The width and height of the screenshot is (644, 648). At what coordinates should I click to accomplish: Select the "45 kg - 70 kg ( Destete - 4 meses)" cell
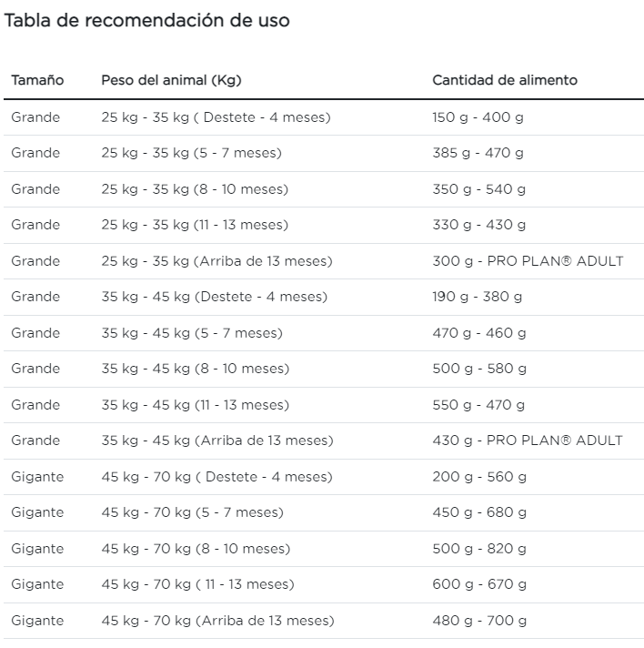pos(216,477)
